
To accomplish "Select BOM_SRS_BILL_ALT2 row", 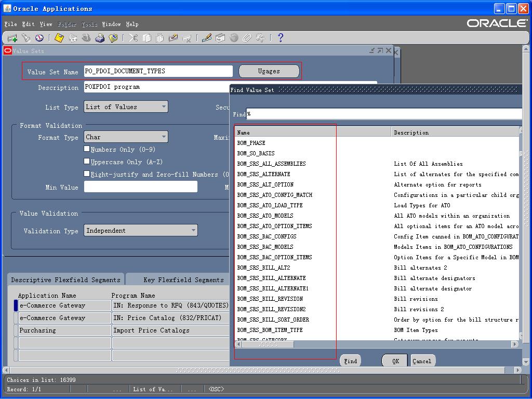I will coord(263,268).
